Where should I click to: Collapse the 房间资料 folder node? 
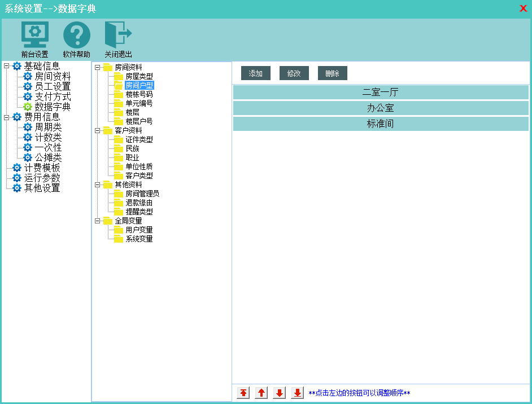[x=98, y=67]
